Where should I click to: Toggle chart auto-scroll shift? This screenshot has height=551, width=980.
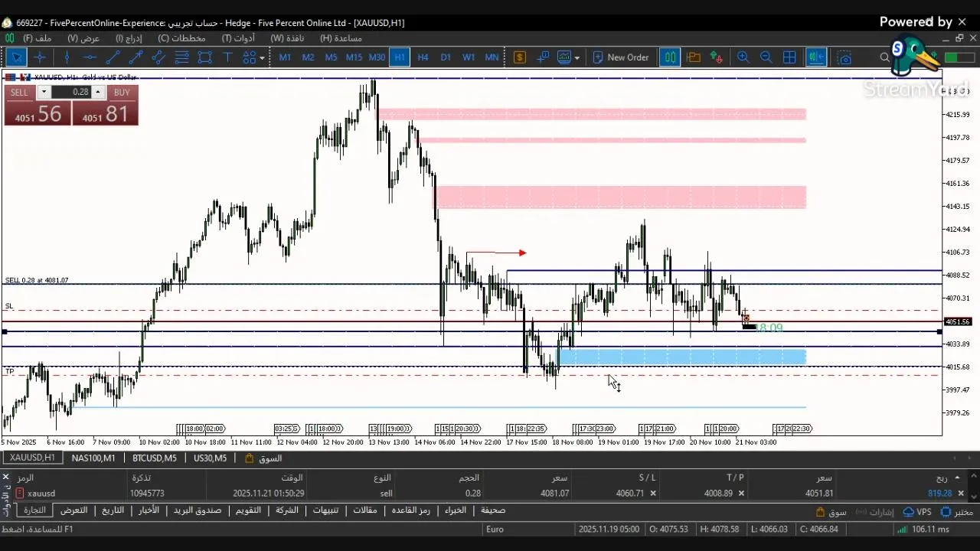coord(815,57)
